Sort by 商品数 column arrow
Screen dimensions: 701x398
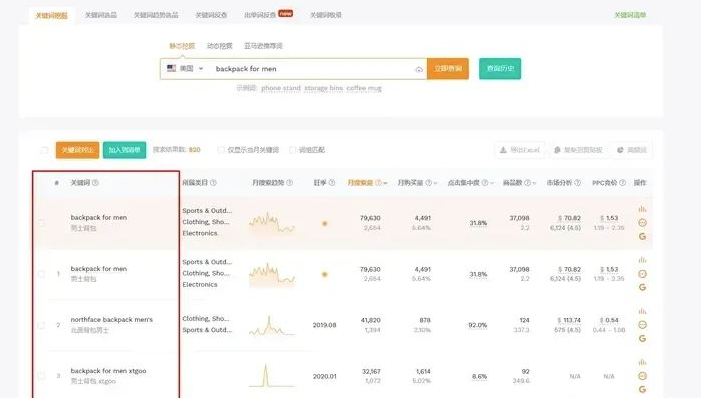coord(534,183)
